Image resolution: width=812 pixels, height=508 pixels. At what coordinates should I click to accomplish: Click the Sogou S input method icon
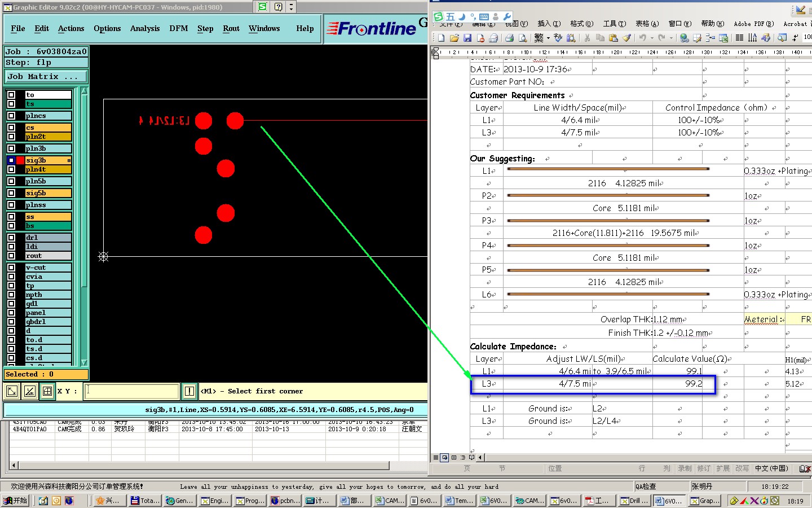click(438, 17)
